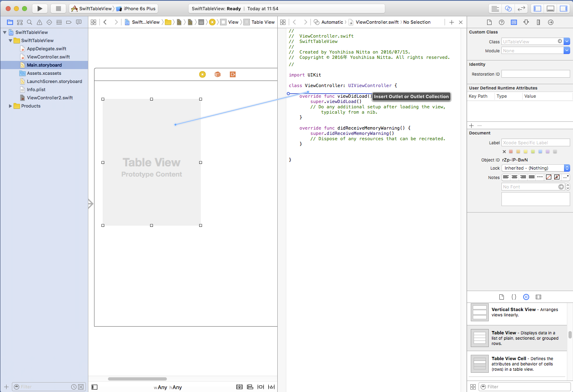The height and width of the screenshot is (392, 573).
Task: Select ViewController.swift in project navigator
Action: 48,57
